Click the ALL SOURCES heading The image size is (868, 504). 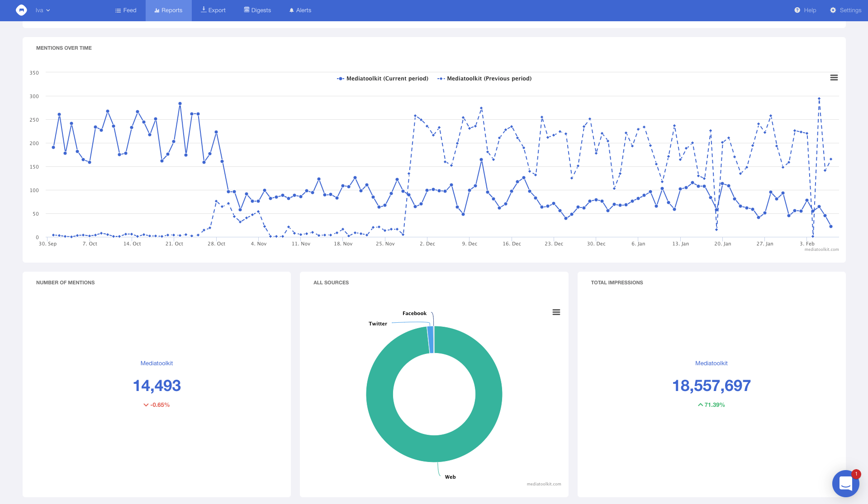click(331, 283)
